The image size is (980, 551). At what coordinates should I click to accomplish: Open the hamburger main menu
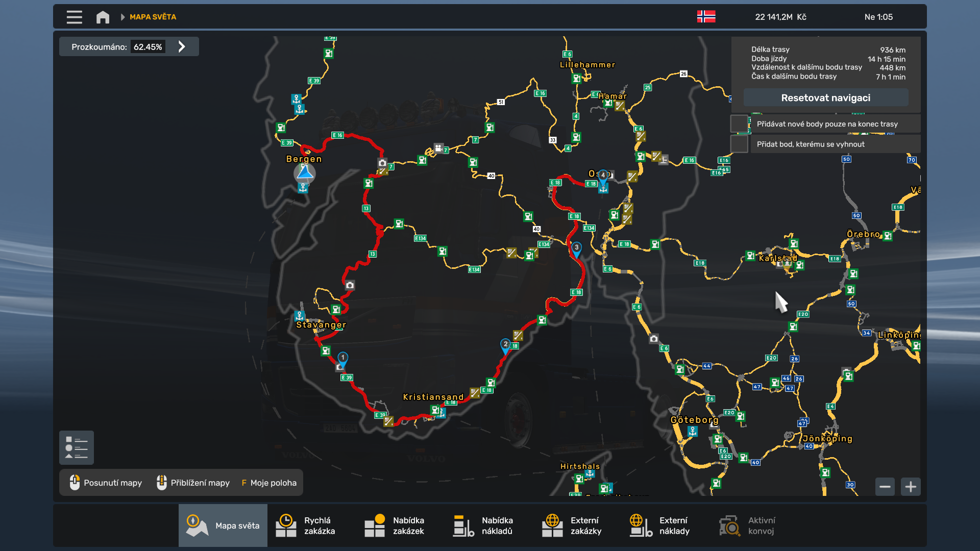point(74,17)
